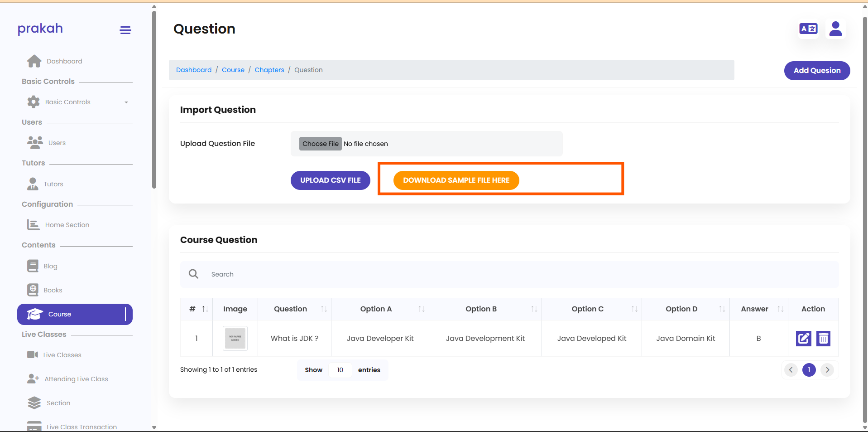The height and width of the screenshot is (432, 868).
Task: Click the search magnifier icon
Action: (194, 274)
